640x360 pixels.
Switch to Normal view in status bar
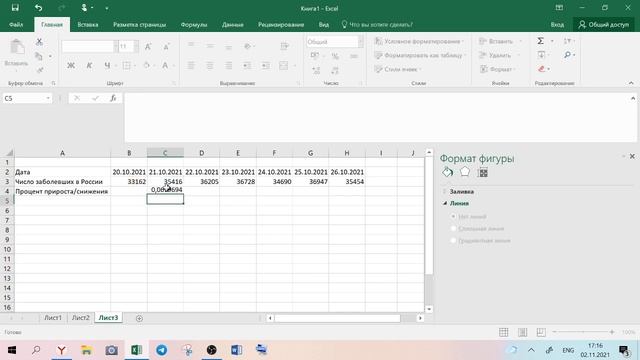[x=504, y=332]
